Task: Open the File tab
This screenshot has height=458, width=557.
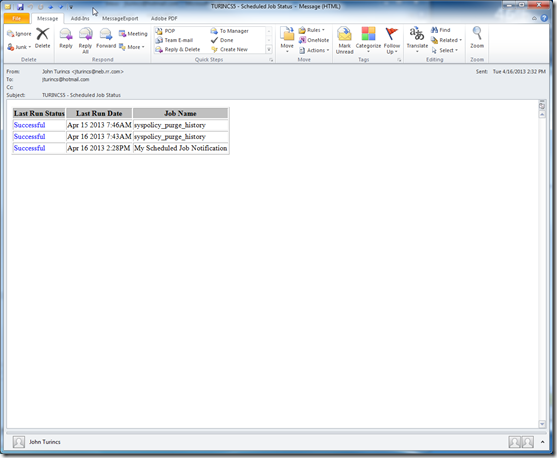Action: [17, 18]
